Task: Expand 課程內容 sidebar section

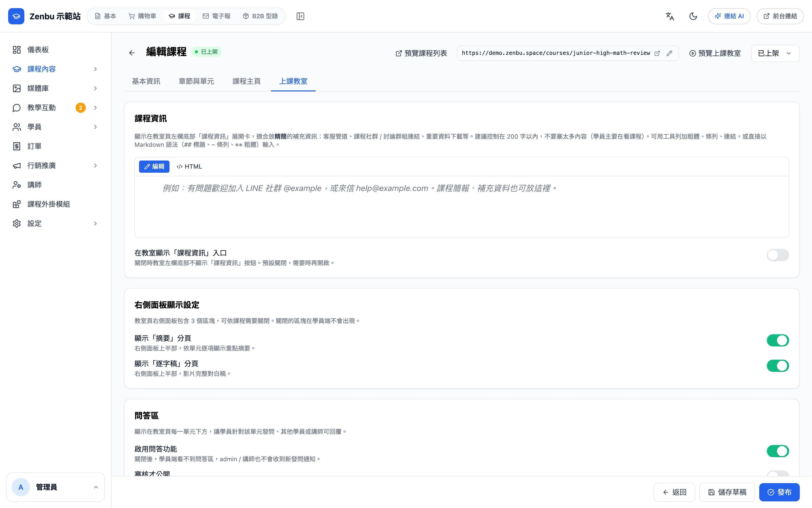Action: click(x=95, y=69)
